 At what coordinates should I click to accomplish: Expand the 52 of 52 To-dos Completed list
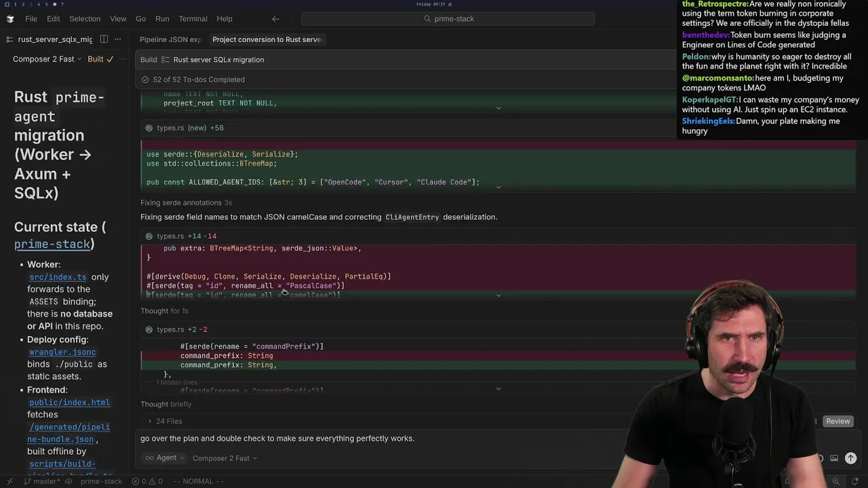(x=199, y=79)
